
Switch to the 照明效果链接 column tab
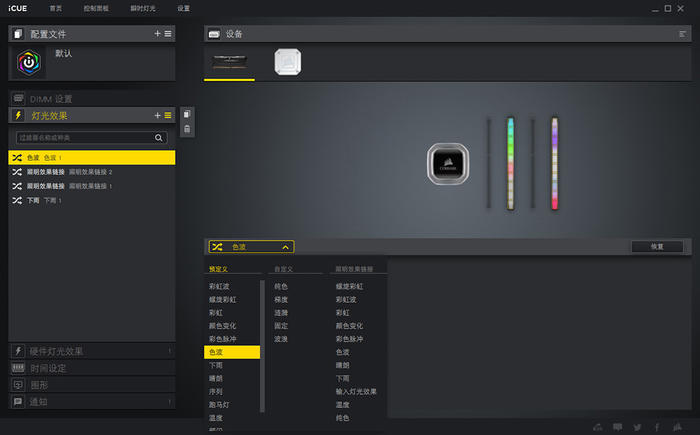point(354,269)
